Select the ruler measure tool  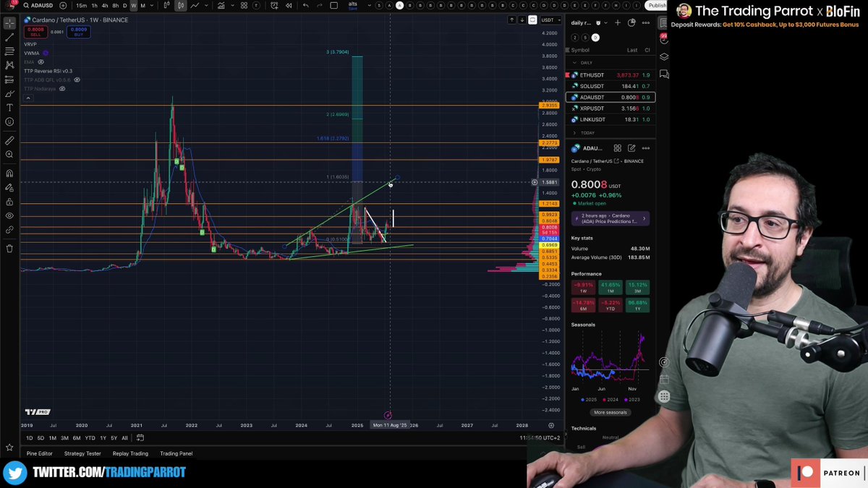pos(9,140)
